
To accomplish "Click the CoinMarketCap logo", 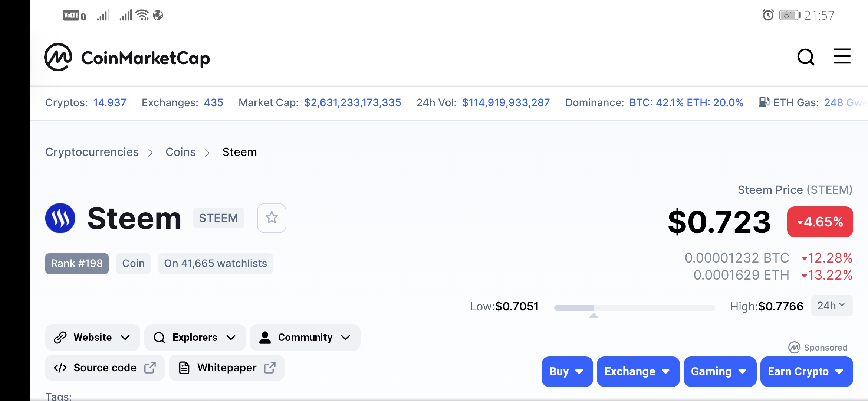I will tap(127, 57).
